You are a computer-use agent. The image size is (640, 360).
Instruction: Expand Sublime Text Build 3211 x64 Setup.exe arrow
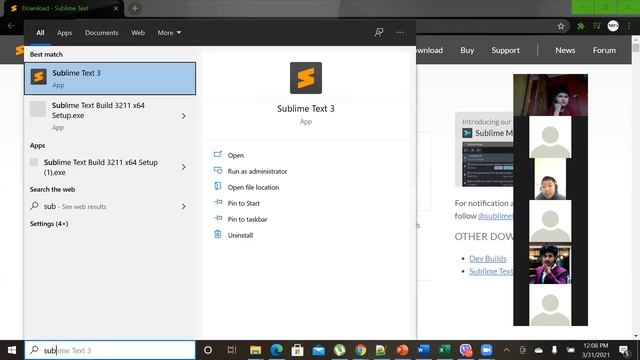[184, 116]
